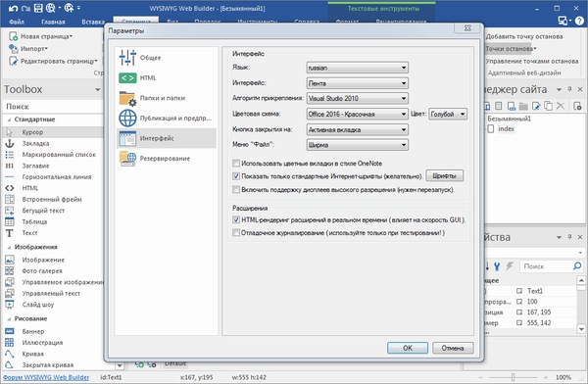Click Добавить точку останова in ribbon

[x=524, y=36]
